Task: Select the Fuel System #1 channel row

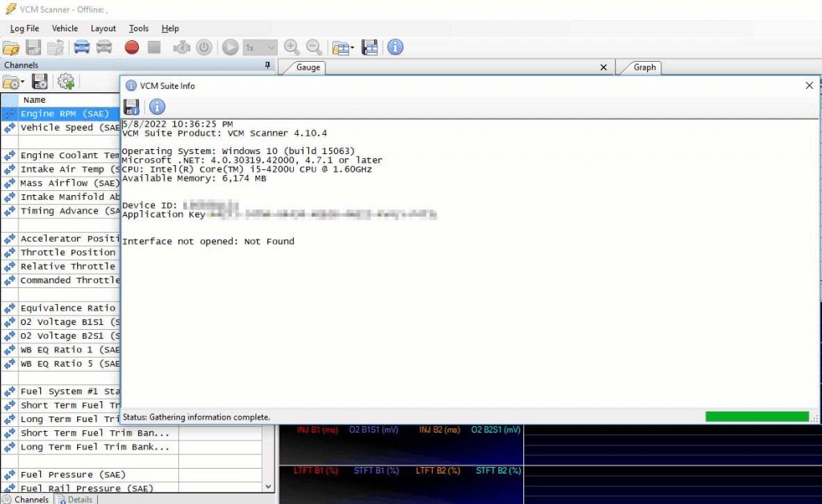Action: tap(61, 392)
